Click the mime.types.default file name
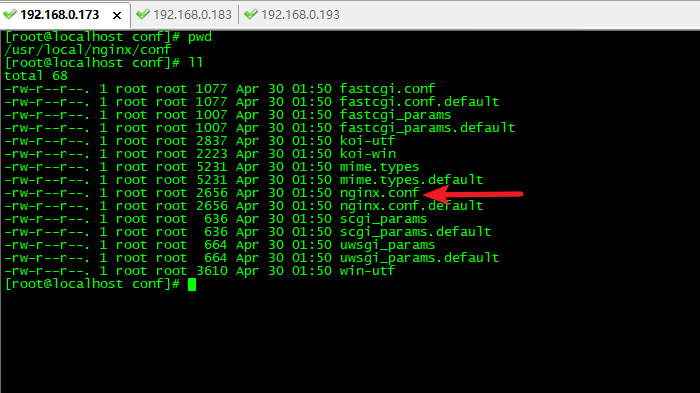 pos(411,180)
